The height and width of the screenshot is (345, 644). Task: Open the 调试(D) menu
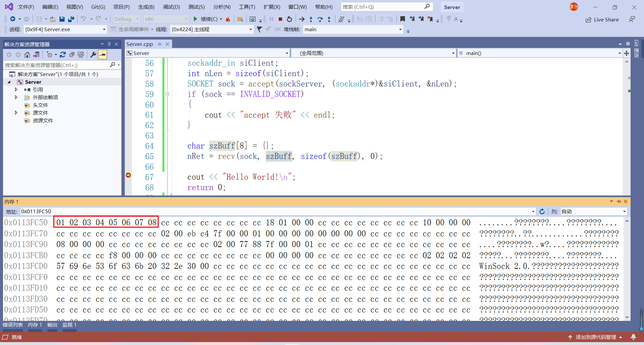pos(171,7)
